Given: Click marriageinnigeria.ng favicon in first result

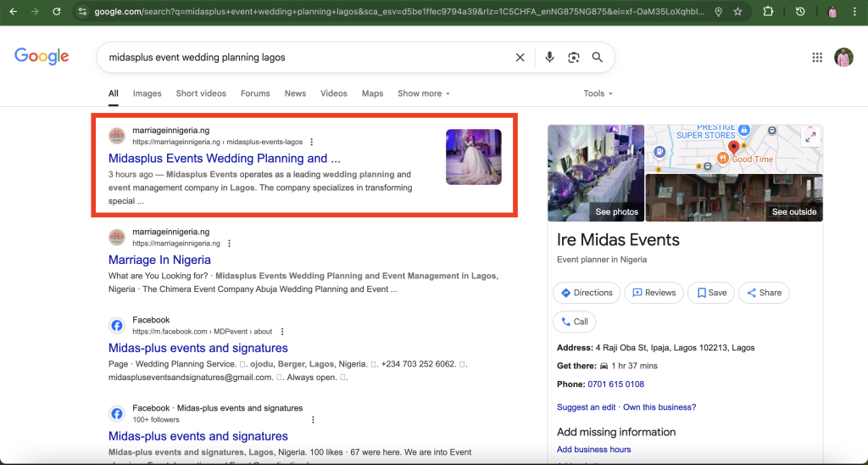Looking at the screenshot, I should (x=117, y=136).
